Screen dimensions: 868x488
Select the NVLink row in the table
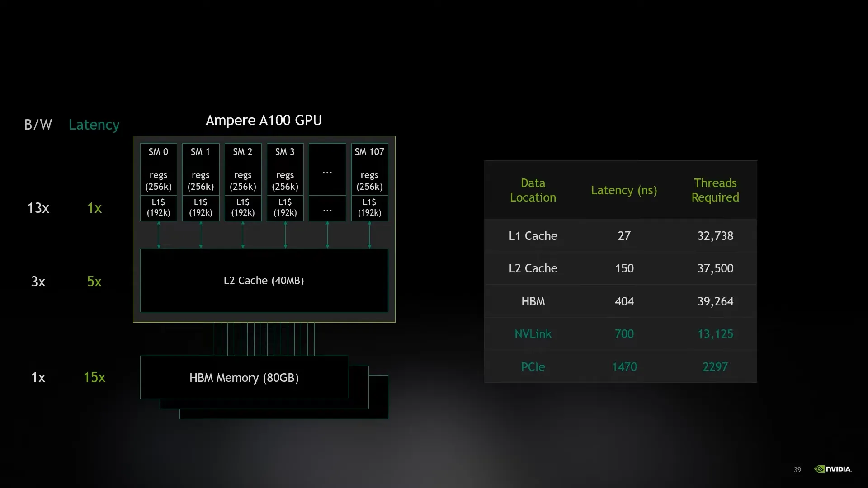620,334
